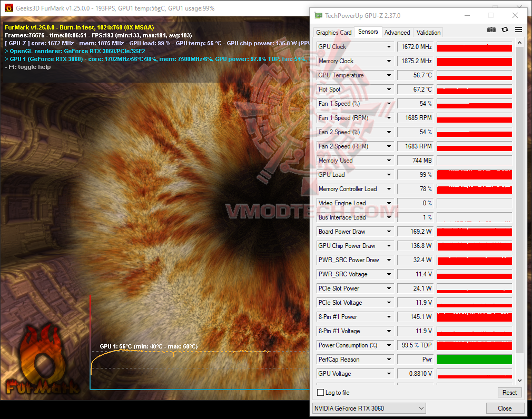Open the GPU Load sensor dropdown
This screenshot has width=532, height=419.
389,175
